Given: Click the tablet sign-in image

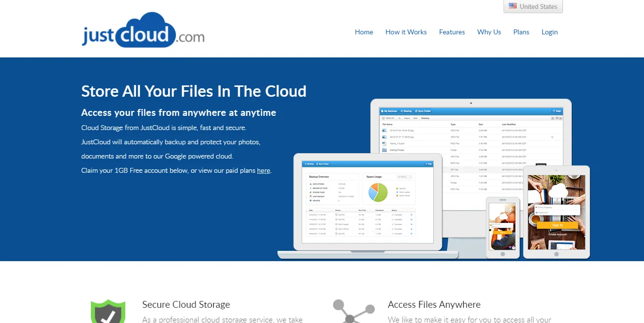Looking at the screenshot, I should click(x=557, y=212).
